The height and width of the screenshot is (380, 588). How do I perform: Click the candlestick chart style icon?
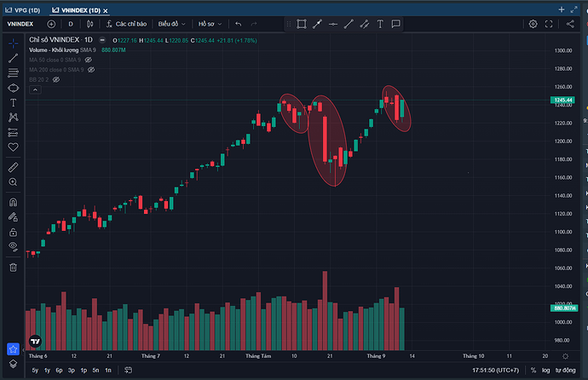click(x=89, y=24)
